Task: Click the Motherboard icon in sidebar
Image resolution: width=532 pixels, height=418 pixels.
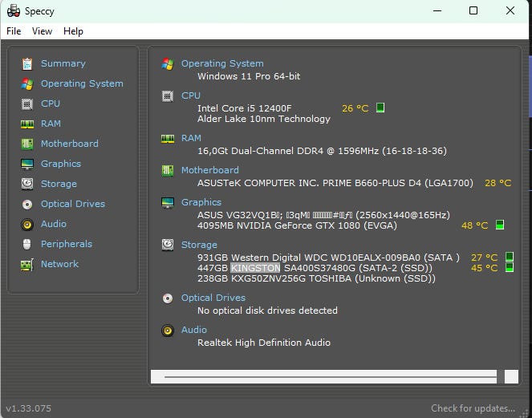Action: pyautogui.click(x=27, y=144)
